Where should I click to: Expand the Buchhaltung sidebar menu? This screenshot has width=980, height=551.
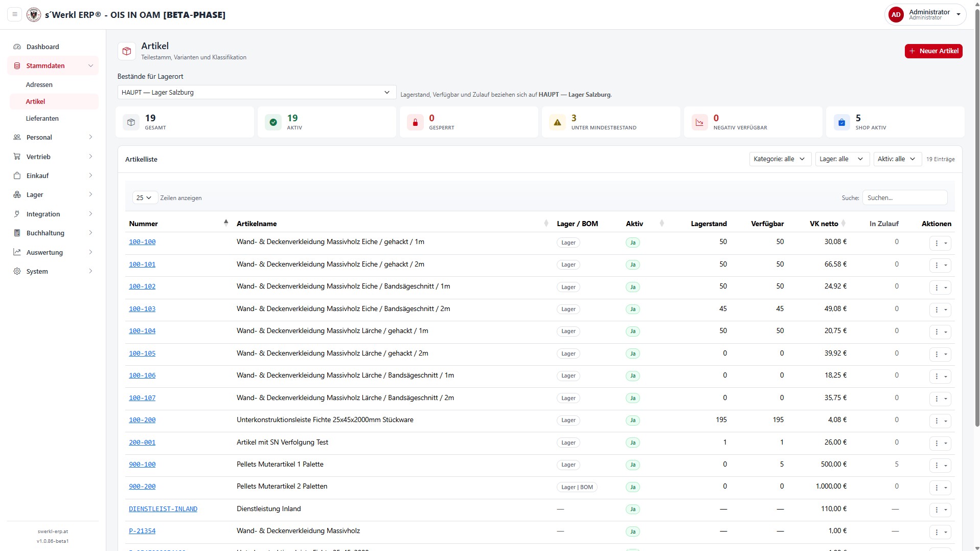coord(53,233)
